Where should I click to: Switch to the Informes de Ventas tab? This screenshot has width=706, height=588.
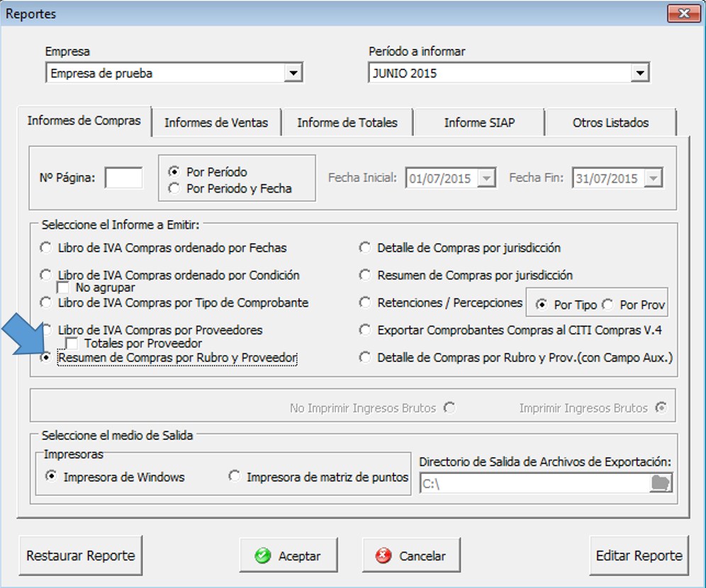(x=216, y=123)
